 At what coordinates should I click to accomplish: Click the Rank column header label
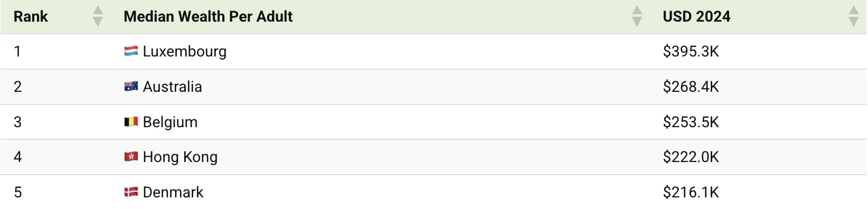click(x=31, y=16)
